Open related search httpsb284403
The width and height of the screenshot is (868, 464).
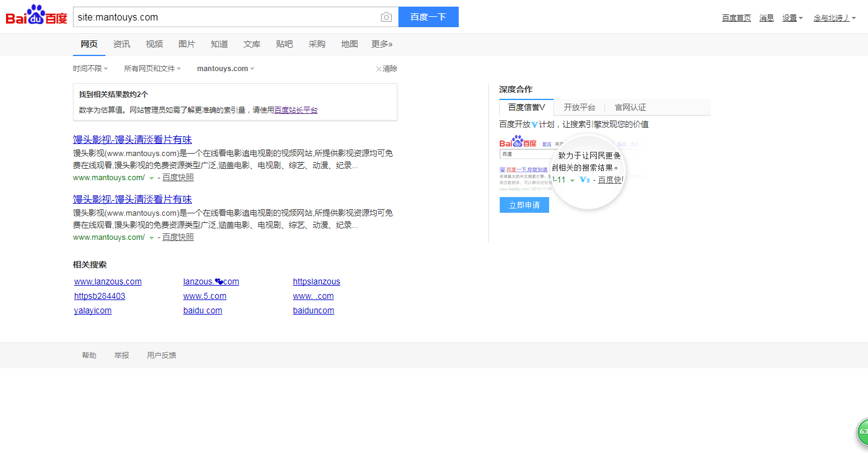[x=99, y=296]
